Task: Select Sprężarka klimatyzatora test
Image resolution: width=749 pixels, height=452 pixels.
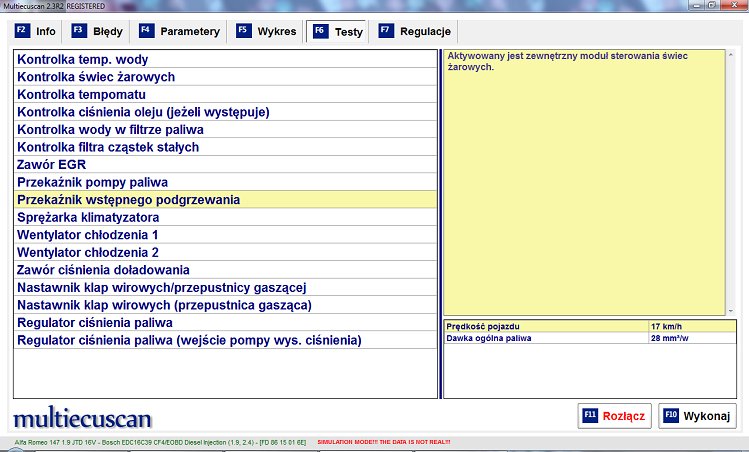Action: click(x=225, y=217)
